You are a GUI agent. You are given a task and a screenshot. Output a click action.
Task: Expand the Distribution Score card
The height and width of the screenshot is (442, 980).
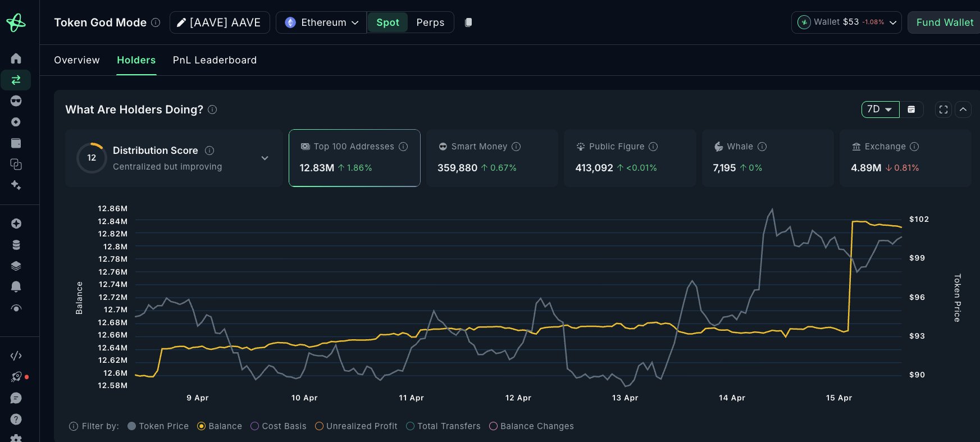[265, 158]
